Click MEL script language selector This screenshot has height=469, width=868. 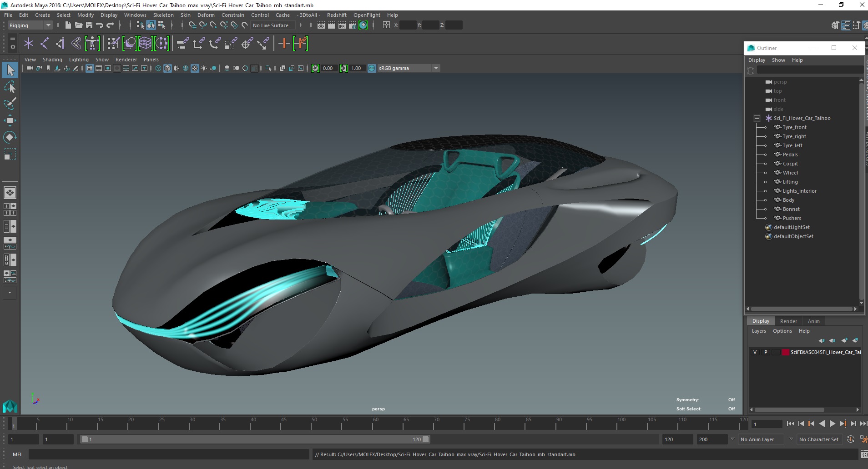point(17,454)
